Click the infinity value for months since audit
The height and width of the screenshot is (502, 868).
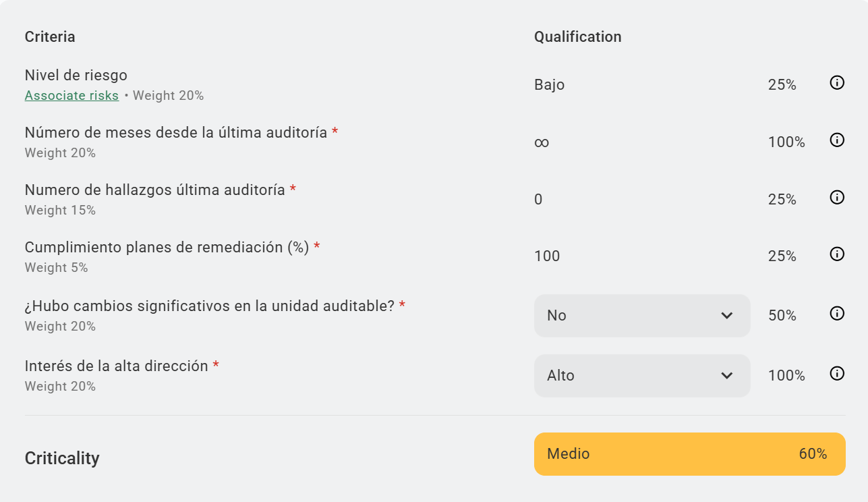[542, 142]
